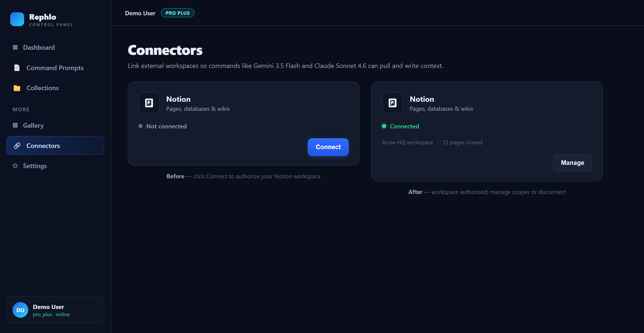Navigate to Gallery
Image resolution: width=644 pixels, height=333 pixels.
(55, 125)
